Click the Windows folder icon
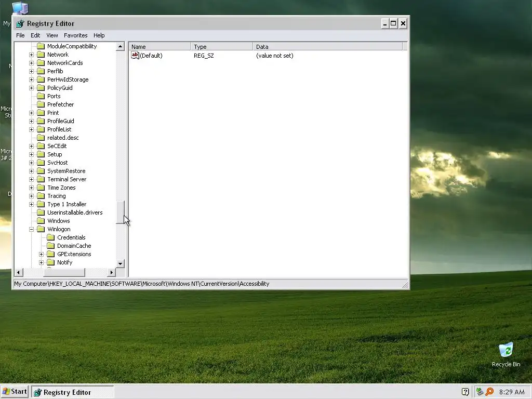 click(41, 221)
